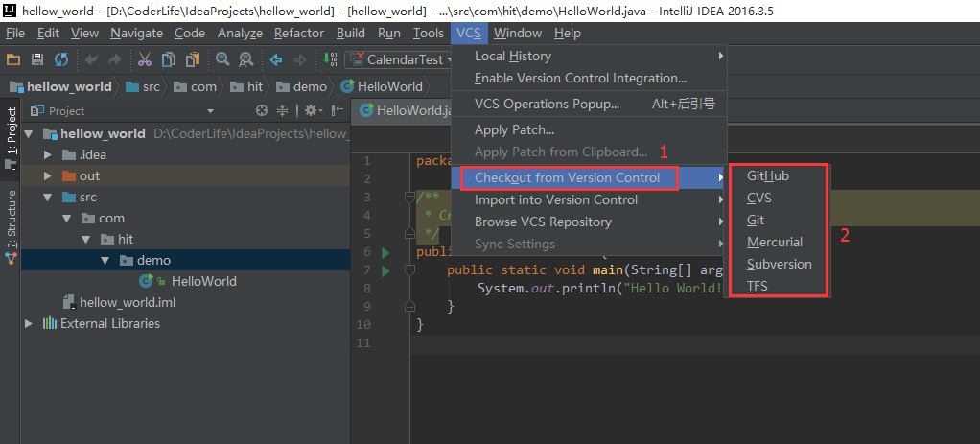Open Local History submenu
The image size is (980, 444).
click(x=590, y=57)
